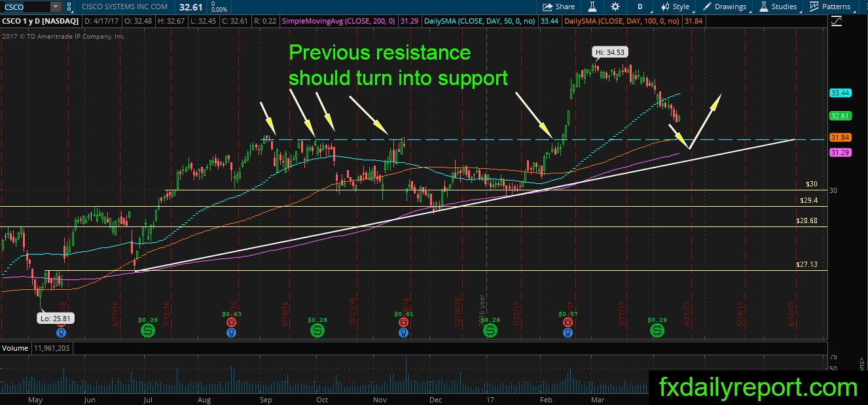
Task: Click the $30 price level label
Action: (x=812, y=185)
